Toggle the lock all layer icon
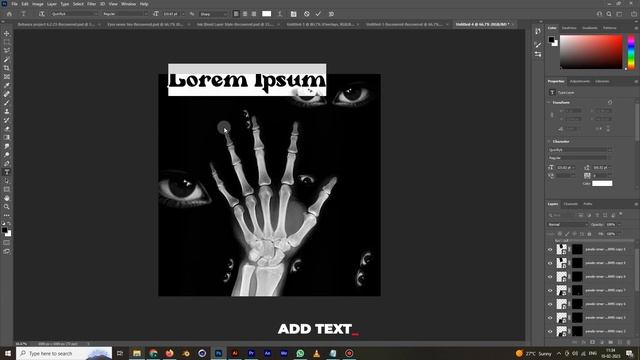640x360 pixels. point(589,234)
